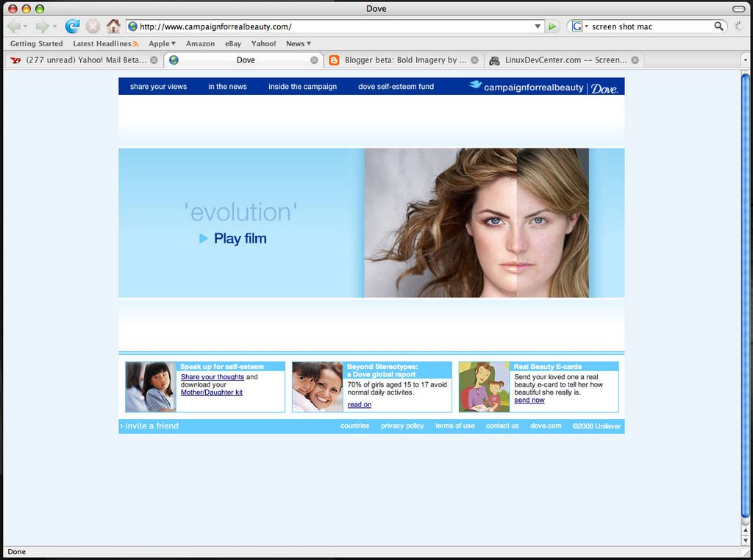Viewport: 753px width, 560px height.
Task: Click the Latest Headlines RSS feed bookmark
Action: 106,43
